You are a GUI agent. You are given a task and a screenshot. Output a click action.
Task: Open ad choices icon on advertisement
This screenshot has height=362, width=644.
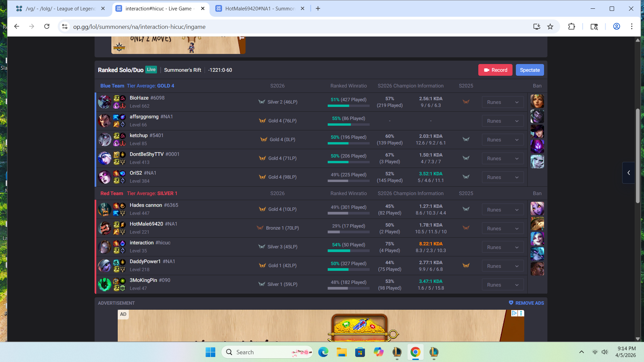coord(514,313)
